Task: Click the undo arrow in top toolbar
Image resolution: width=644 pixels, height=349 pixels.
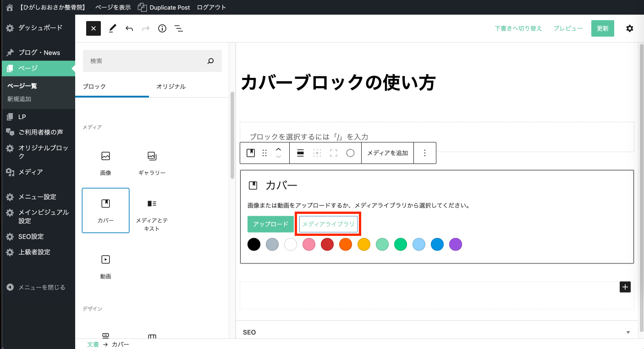Action: pos(129,28)
